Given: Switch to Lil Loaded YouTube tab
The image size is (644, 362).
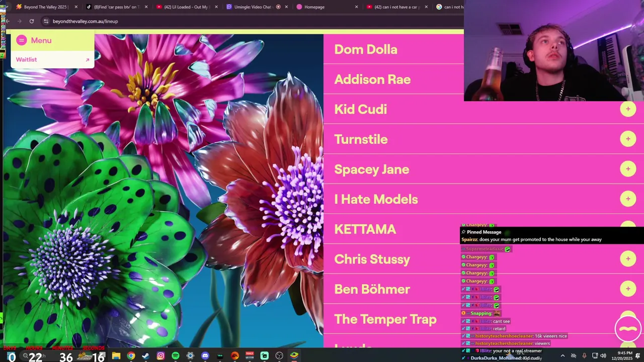Looking at the screenshot, I should pyautogui.click(x=186, y=7).
